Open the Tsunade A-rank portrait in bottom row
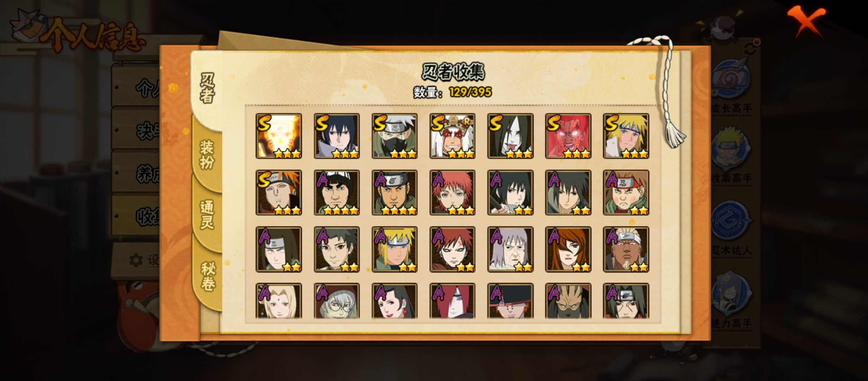This screenshot has width=868, height=381. pos(278,301)
